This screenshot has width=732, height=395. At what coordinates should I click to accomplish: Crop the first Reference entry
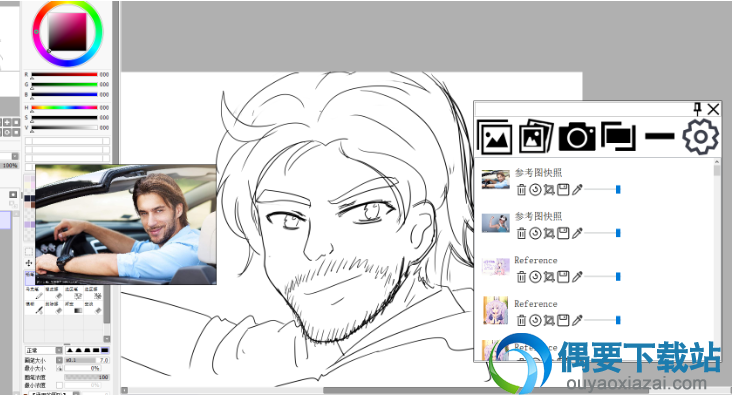pyautogui.click(x=549, y=277)
